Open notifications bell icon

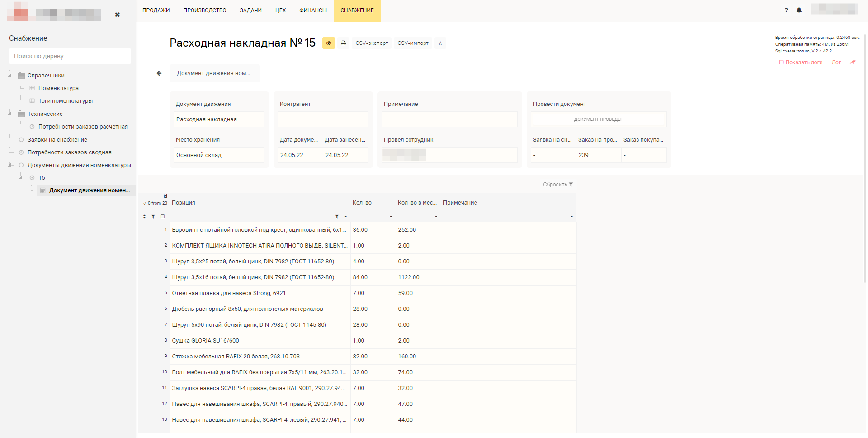[x=799, y=10]
